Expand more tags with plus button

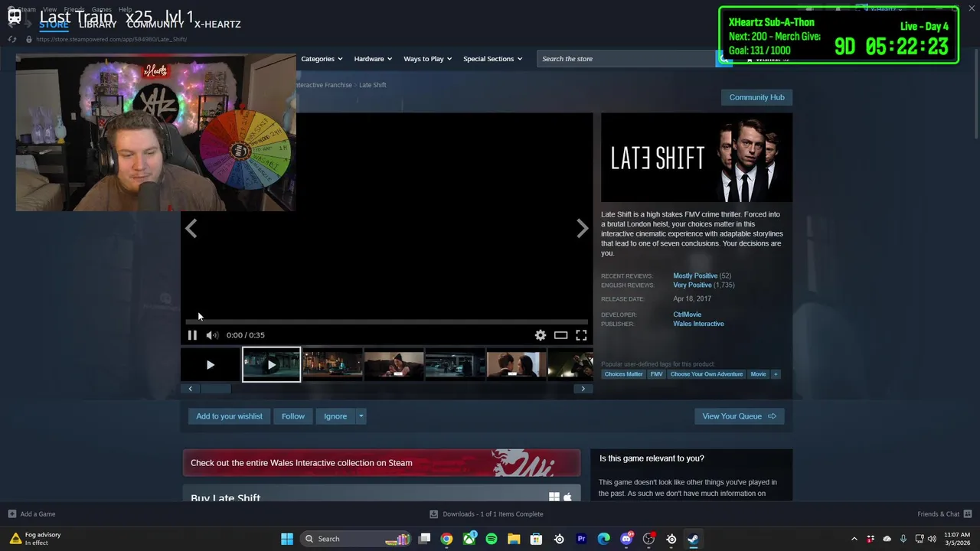coord(776,374)
